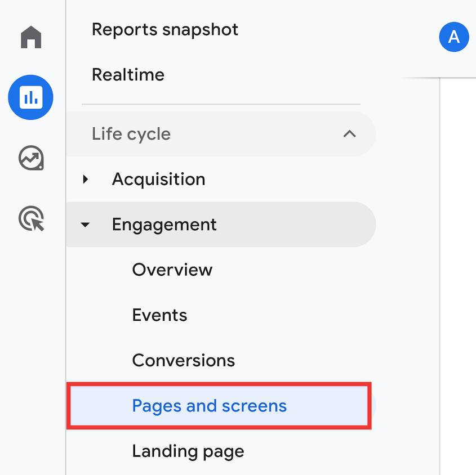Collapse the Life cycle section chevron
This screenshot has height=475, width=476.
tap(349, 134)
